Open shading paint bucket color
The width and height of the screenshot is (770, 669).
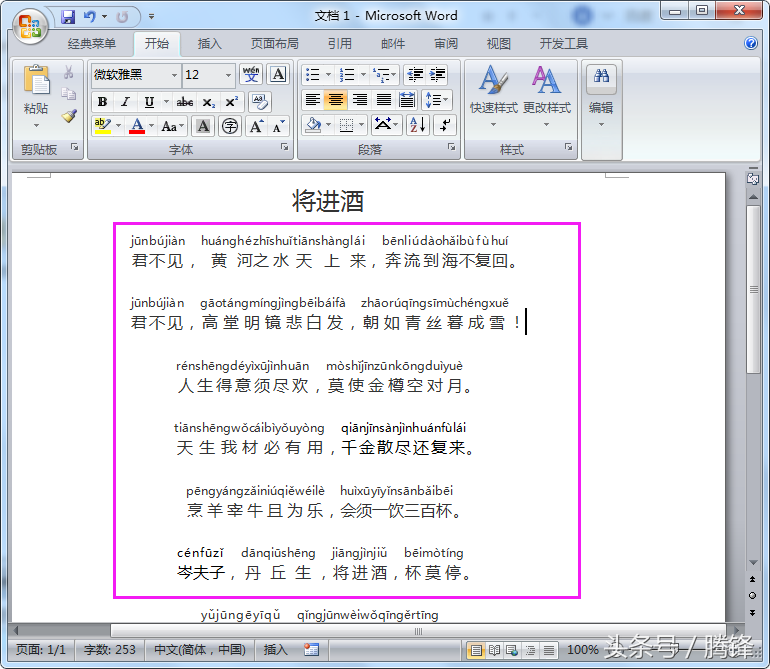(313, 125)
